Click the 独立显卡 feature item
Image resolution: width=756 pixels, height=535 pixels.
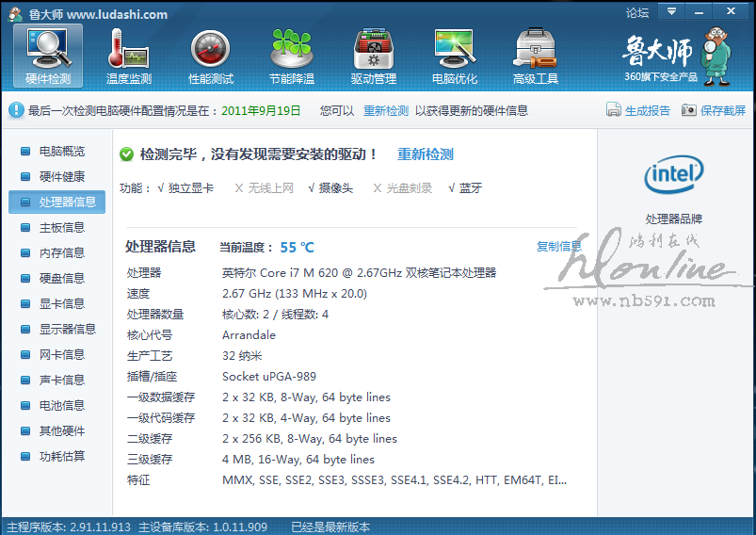[x=185, y=188]
